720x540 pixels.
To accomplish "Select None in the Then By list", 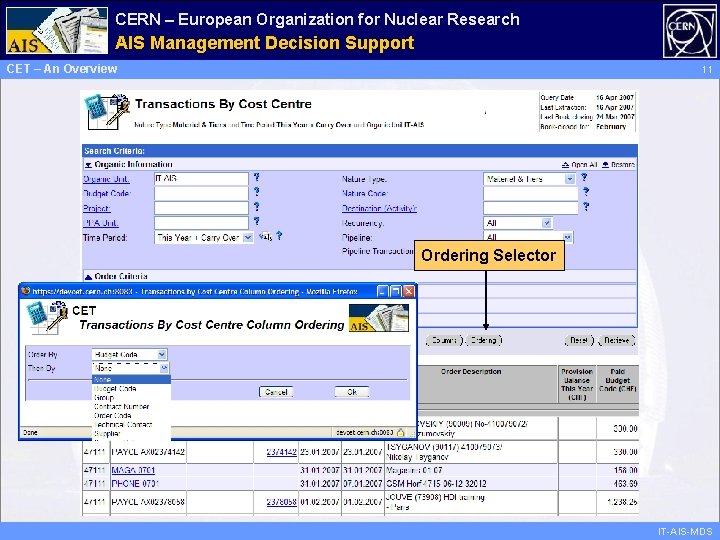I will point(131,380).
